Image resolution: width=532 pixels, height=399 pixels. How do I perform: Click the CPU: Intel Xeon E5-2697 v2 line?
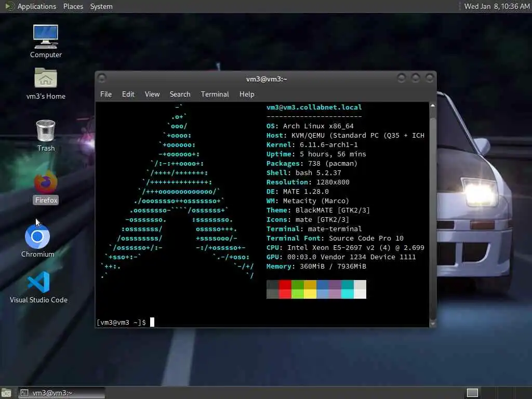click(345, 248)
